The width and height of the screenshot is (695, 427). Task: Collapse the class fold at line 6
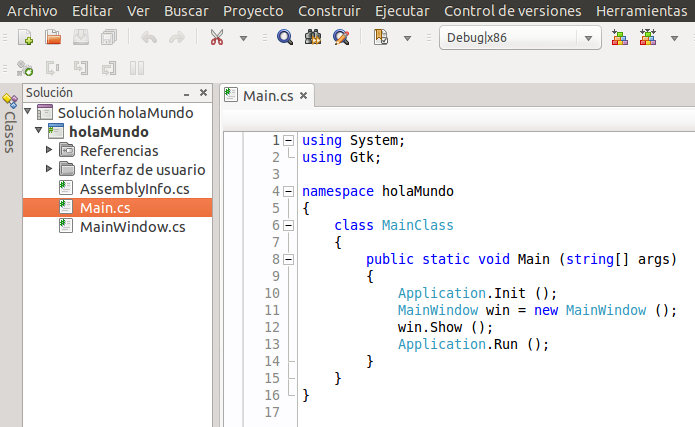pyautogui.click(x=289, y=226)
